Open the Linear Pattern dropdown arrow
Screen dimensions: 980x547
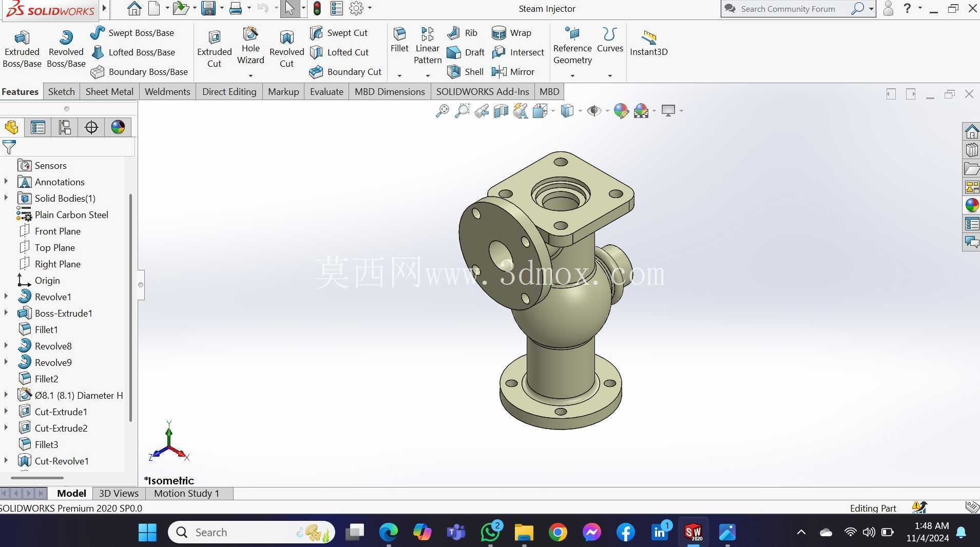click(428, 76)
